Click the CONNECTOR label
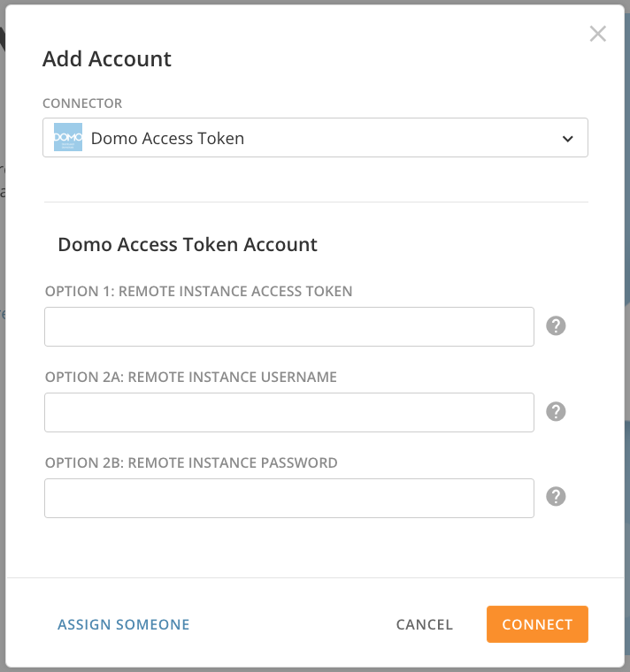 (x=82, y=103)
